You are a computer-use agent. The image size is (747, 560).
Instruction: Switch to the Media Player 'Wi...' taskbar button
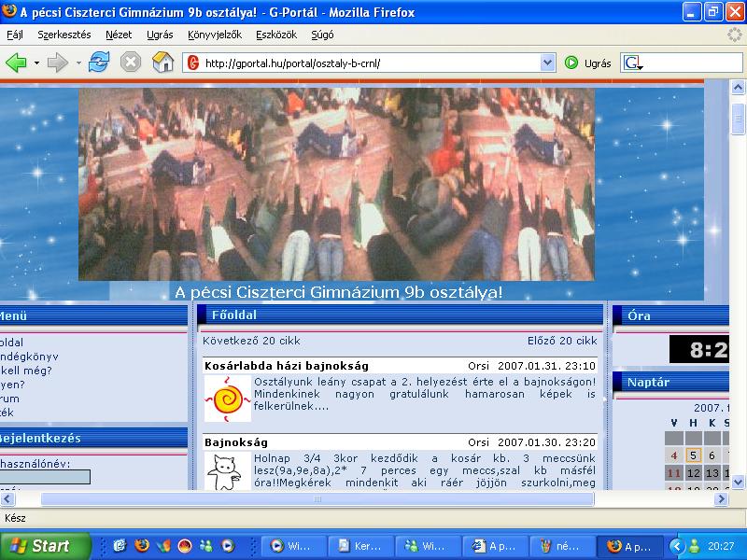pos(293,546)
